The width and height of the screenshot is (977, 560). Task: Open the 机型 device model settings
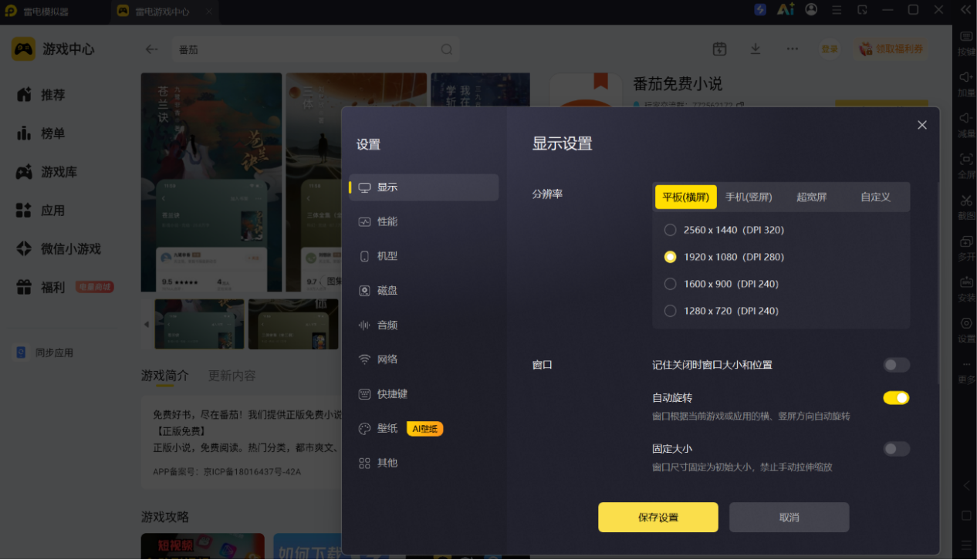click(424, 256)
